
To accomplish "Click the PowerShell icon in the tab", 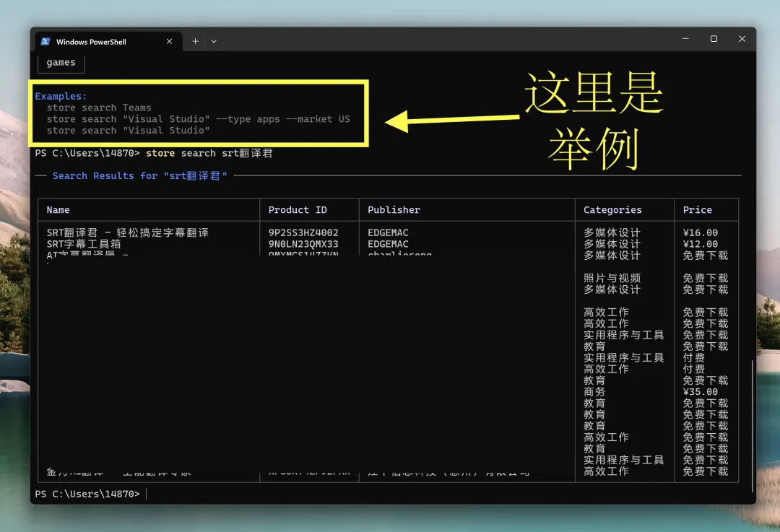I will [x=45, y=41].
